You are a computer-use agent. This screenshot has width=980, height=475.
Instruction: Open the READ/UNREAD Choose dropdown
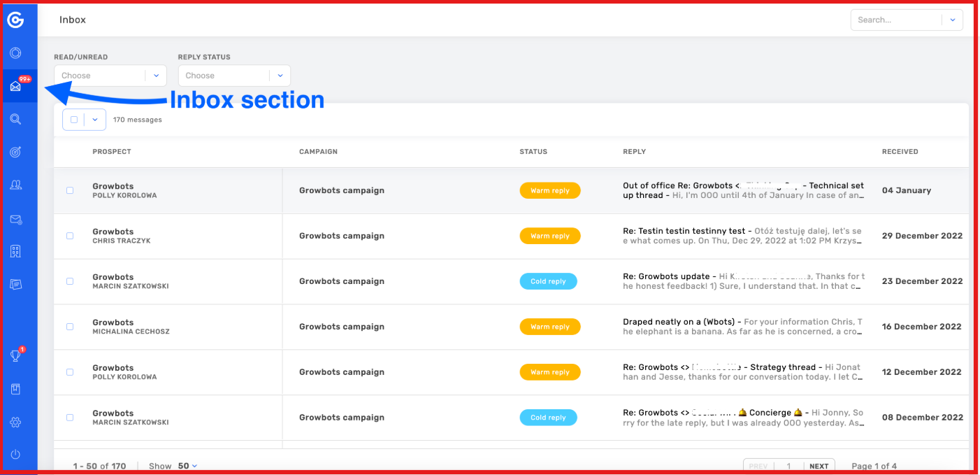110,75
